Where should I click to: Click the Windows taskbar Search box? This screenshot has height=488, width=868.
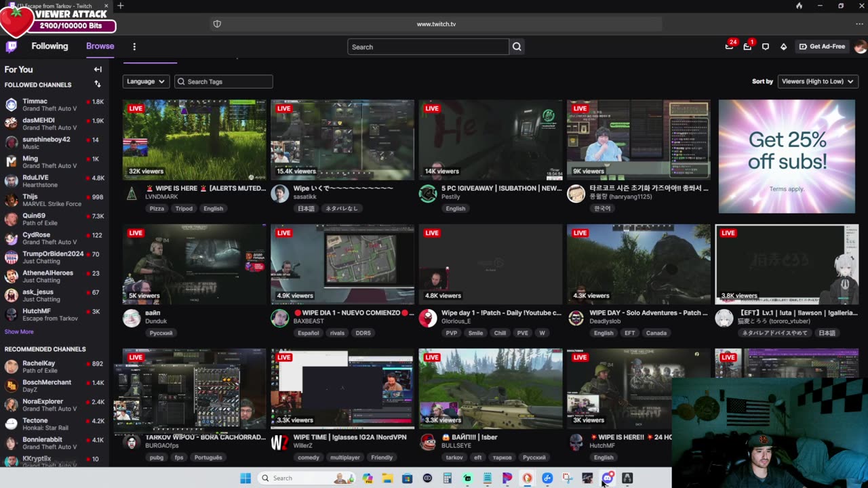coord(307,478)
